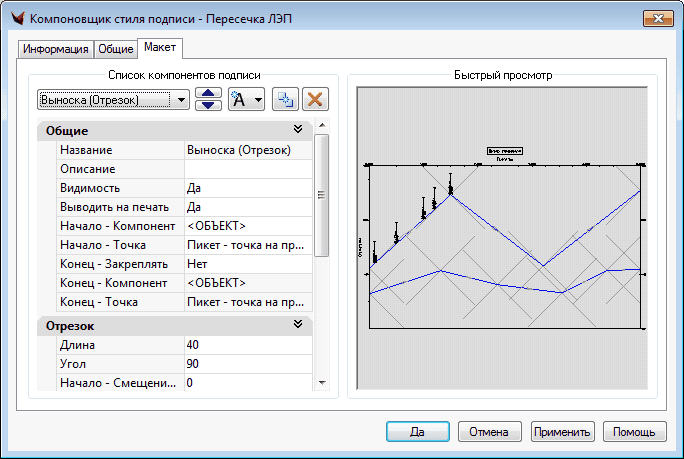The height and width of the screenshot is (459, 684).
Task: Copy the current component with copy icon
Action: 285,99
